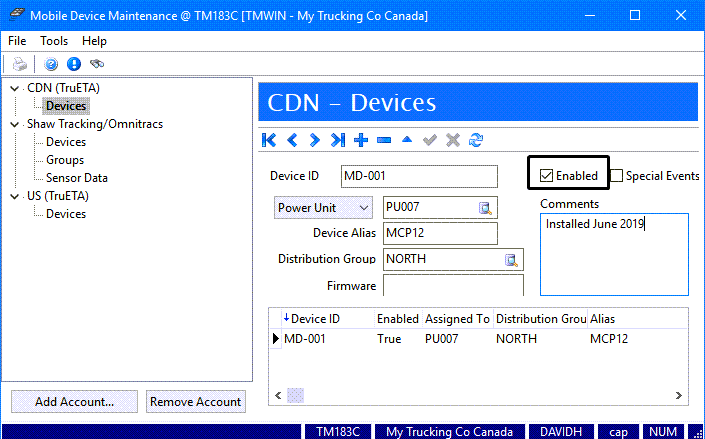Click the Remove Account button
Viewport: 705px width, 439px height.
(x=195, y=402)
